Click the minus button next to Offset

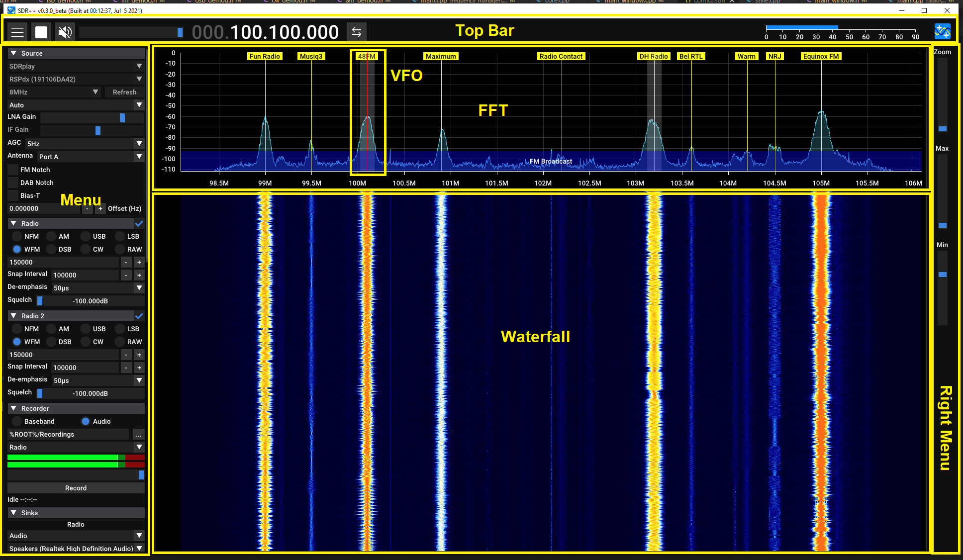(x=87, y=209)
